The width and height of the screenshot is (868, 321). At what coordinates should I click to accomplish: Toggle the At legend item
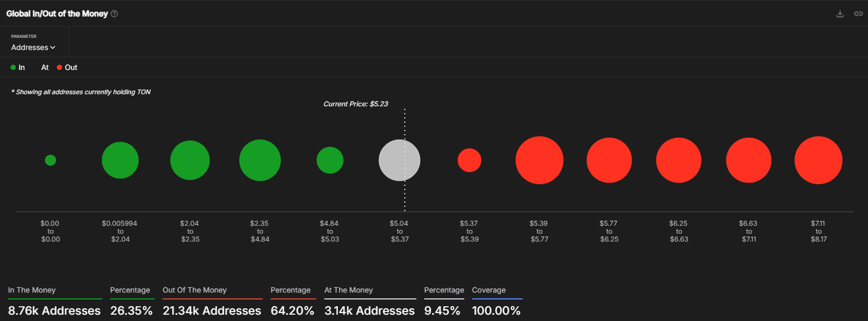(x=45, y=67)
